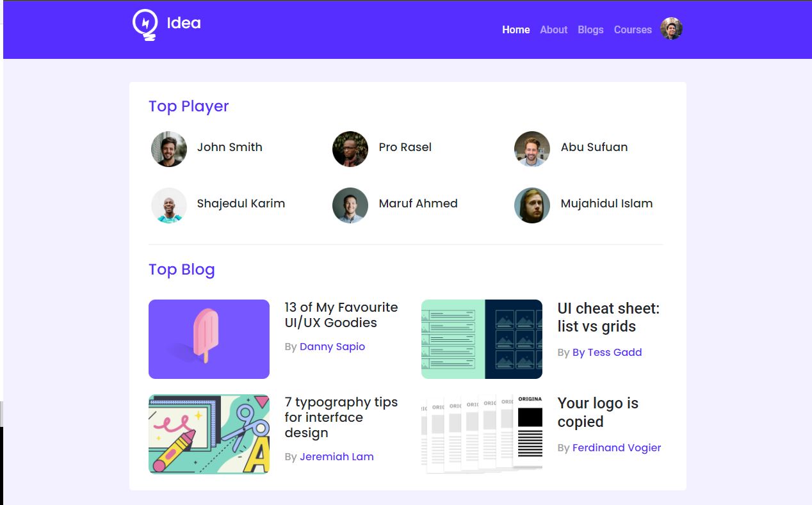The image size is (812, 505).
Task: Click John Smith's avatar photo
Action: pos(169,149)
